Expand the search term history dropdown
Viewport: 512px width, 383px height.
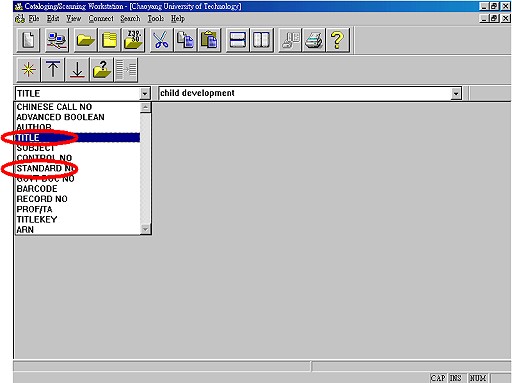pyautogui.click(x=456, y=94)
